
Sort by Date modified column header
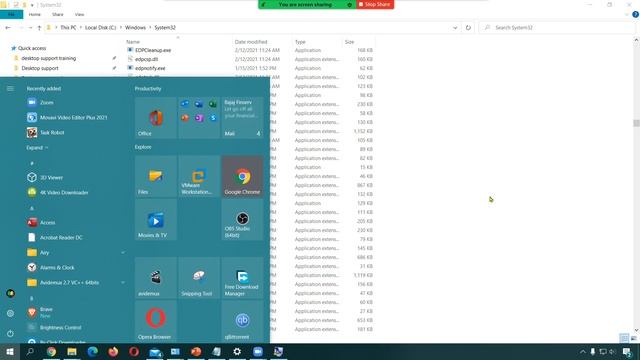click(x=251, y=42)
